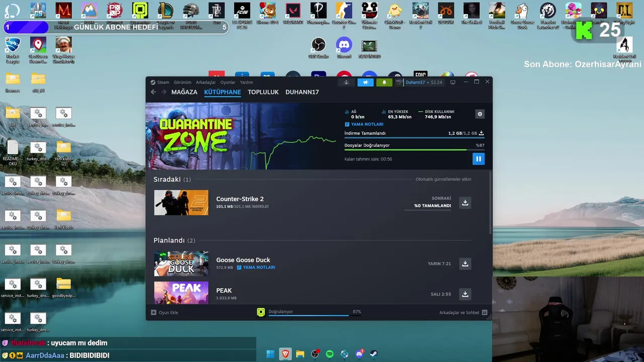Screen dimensions: 644x362
Task: Pause the Quarantine Zone verification
Action: point(478,159)
